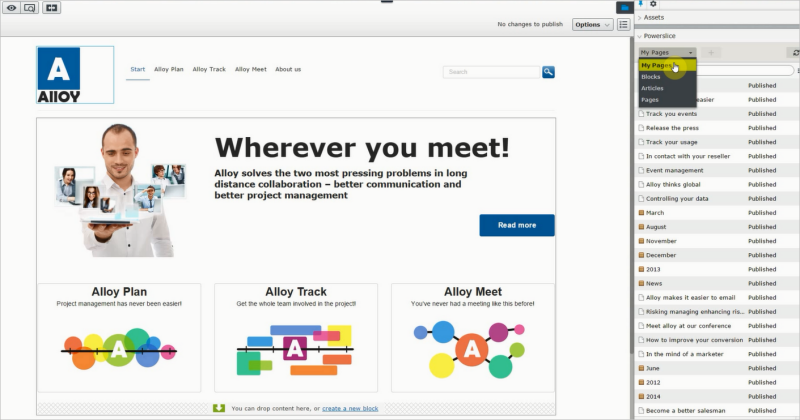
Task: Select Articles from the dropdown list
Action: coord(652,89)
